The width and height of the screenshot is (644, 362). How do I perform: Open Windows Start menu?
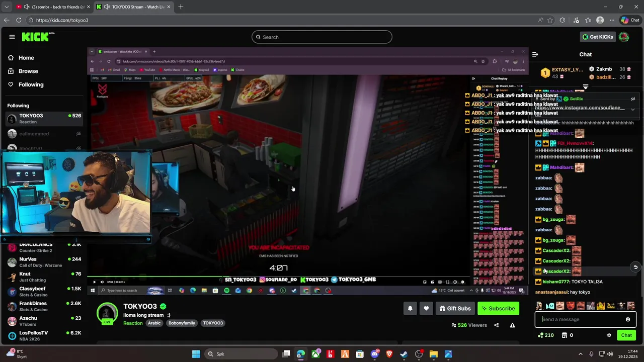point(196,354)
